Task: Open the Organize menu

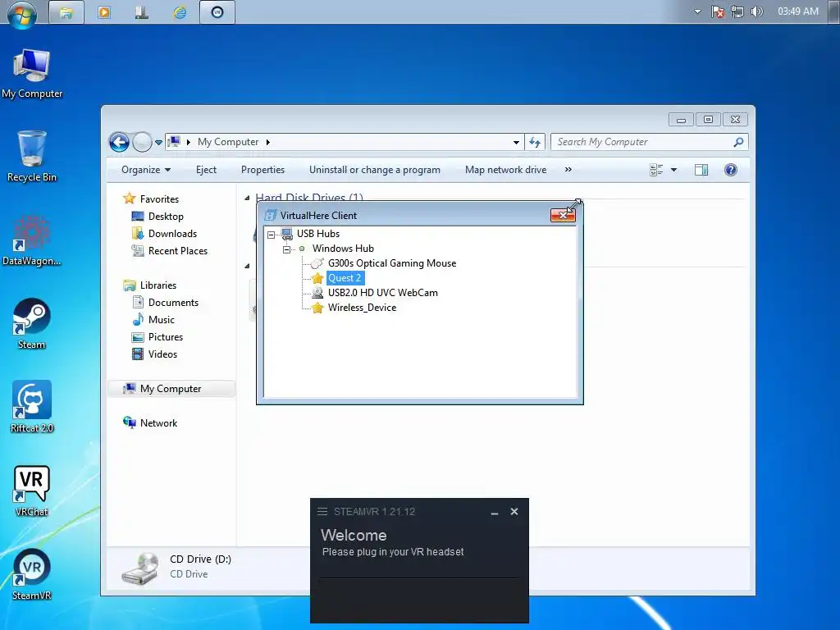Action: (x=146, y=170)
